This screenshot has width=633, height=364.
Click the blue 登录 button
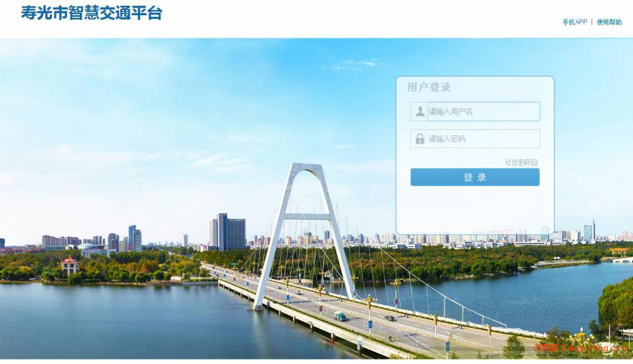click(475, 177)
